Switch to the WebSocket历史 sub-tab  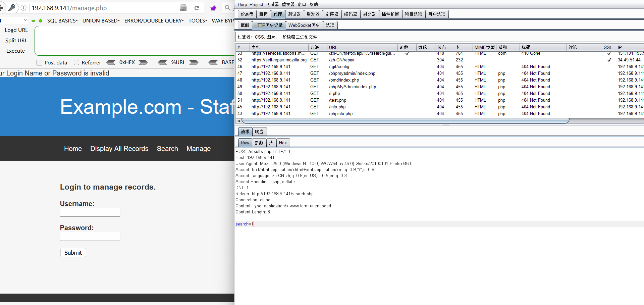304,25
